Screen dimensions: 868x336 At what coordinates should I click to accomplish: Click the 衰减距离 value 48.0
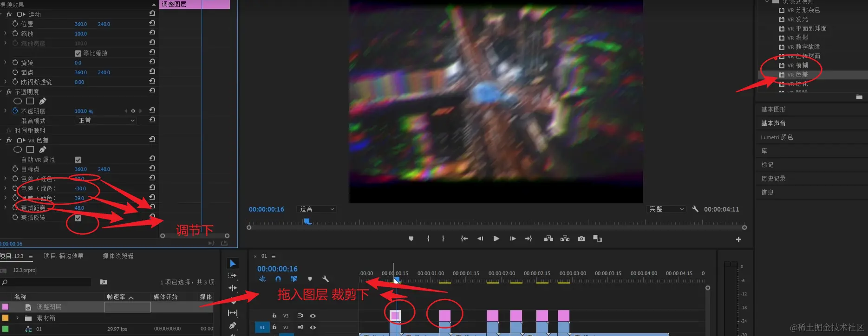tap(79, 208)
